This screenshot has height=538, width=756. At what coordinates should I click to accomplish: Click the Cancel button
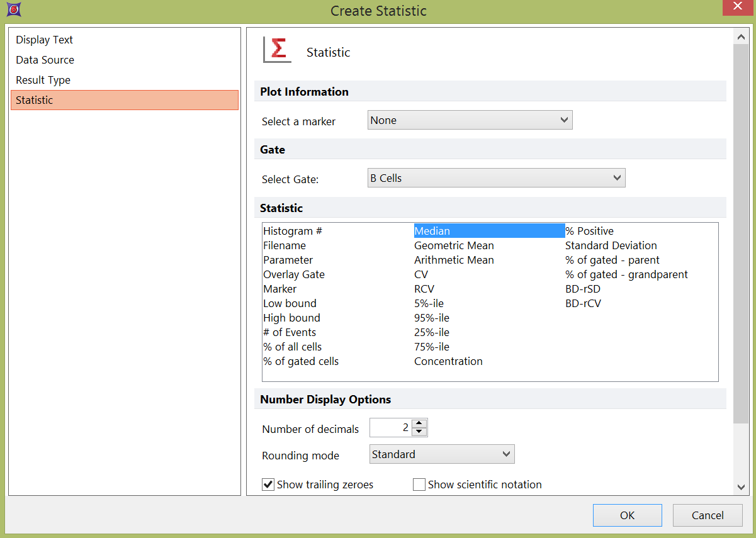708,515
